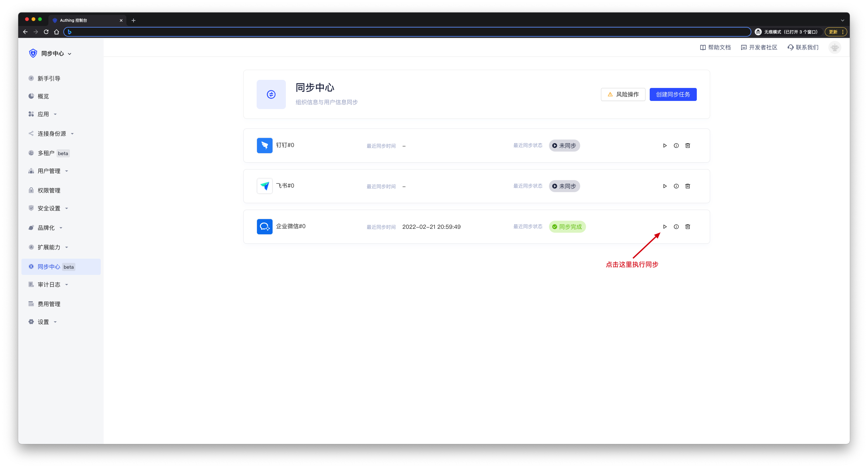The image size is (868, 468).
Task: Open the user avatar menu
Action: coord(834,47)
